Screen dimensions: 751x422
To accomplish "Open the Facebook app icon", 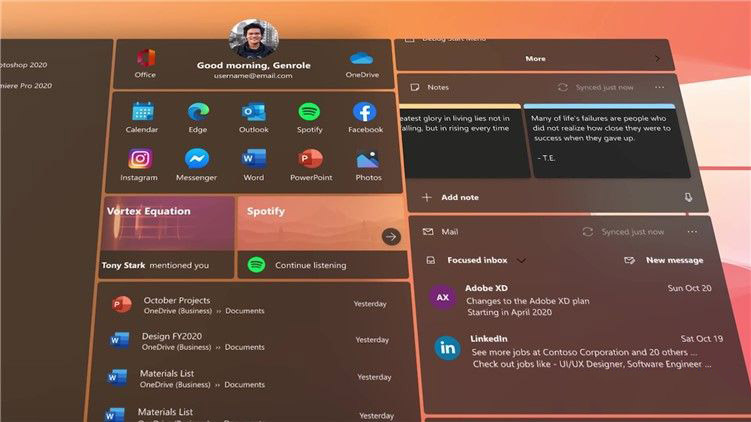I will coord(364,112).
